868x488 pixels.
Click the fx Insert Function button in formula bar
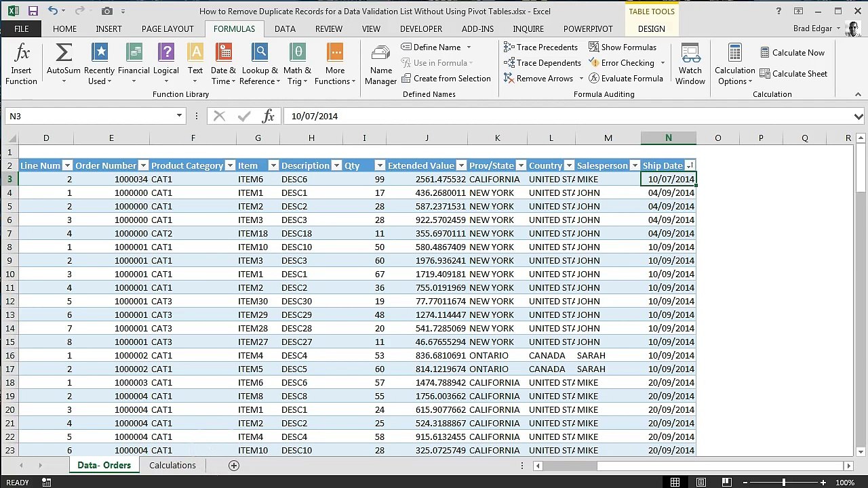[269, 117]
